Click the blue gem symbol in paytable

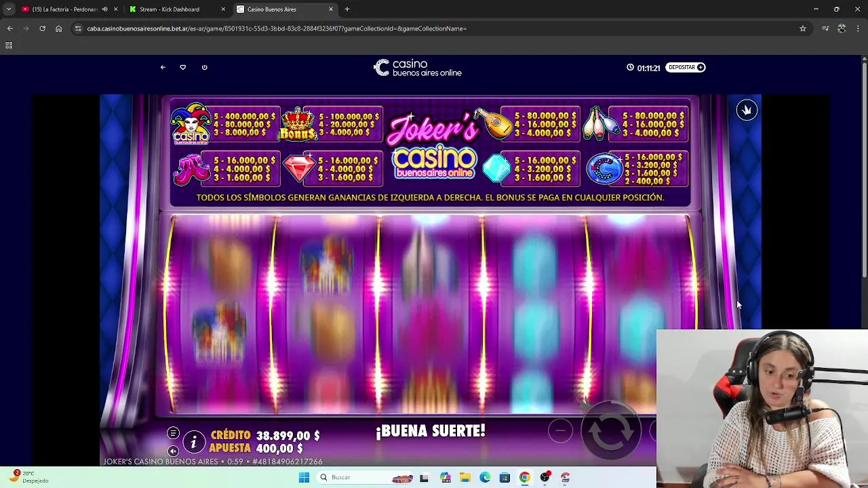click(496, 169)
